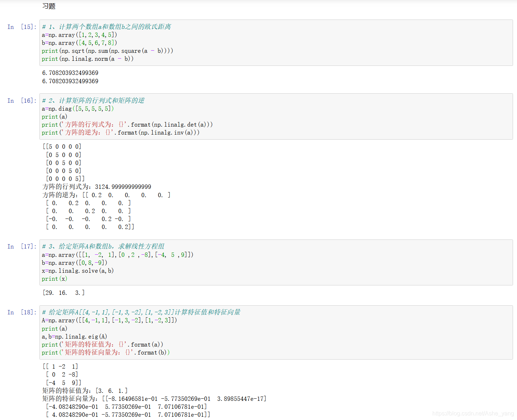
Task: Click line a=np.diag([5,5,5,5,5])
Action: [78, 109]
